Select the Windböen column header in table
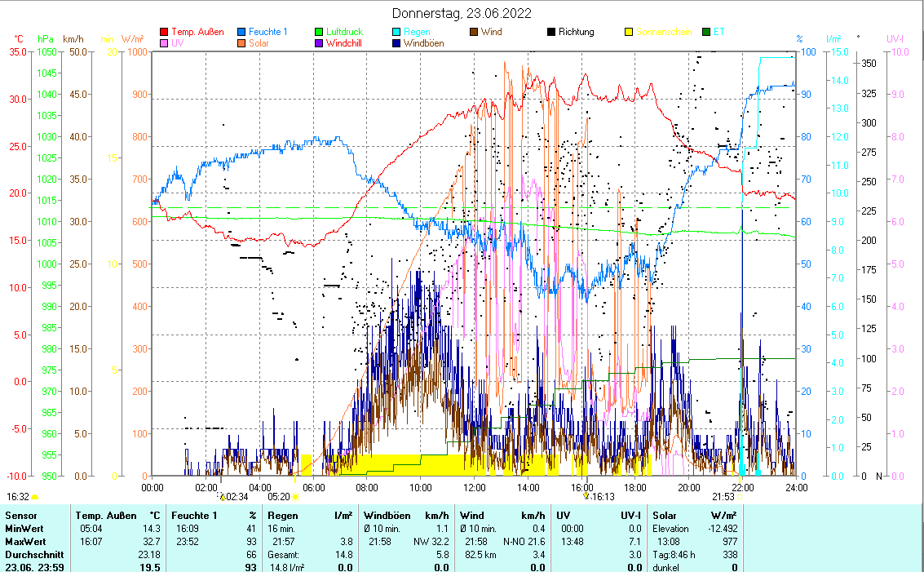 tap(387, 516)
